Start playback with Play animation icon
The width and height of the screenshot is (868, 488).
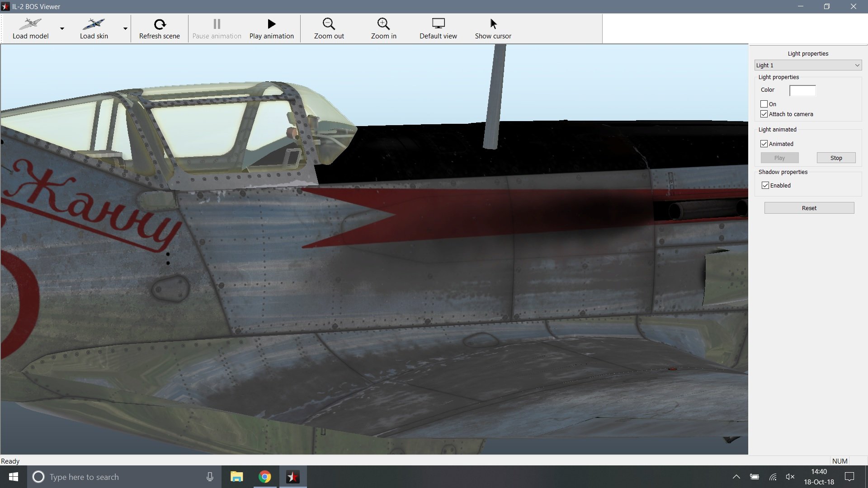[271, 24]
